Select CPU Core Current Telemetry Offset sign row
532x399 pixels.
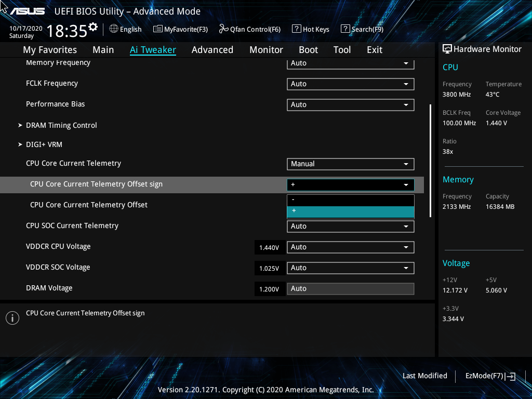tap(212, 184)
